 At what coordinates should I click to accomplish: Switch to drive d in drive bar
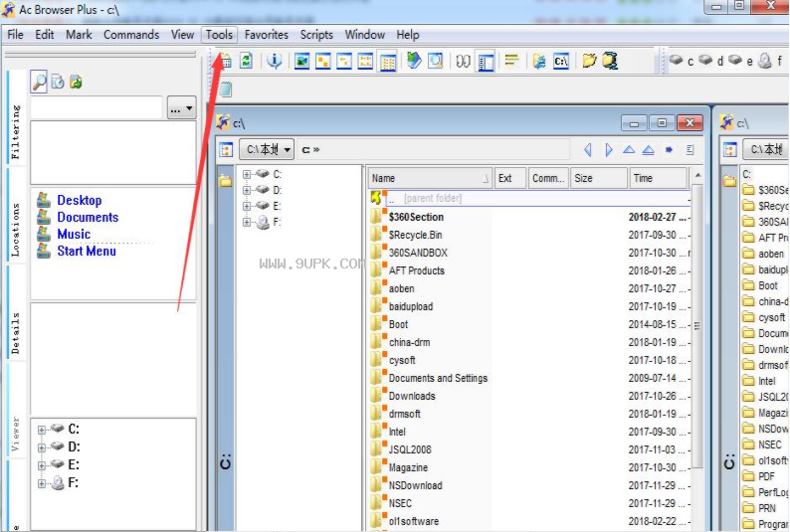(710, 61)
